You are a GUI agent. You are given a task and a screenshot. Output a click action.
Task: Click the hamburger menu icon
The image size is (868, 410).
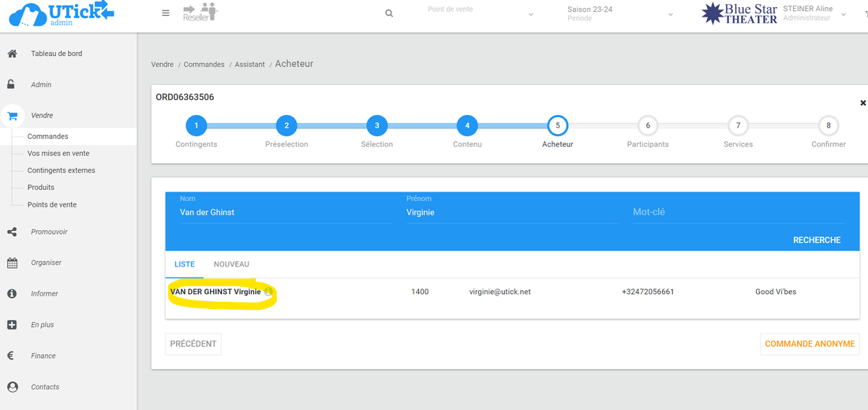[x=166, y=13]
